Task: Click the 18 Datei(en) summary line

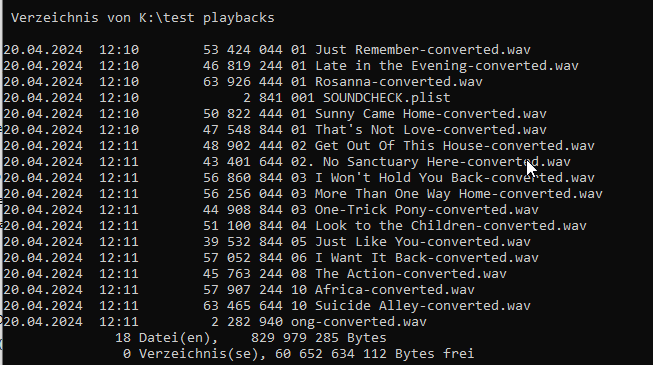Action: coord(251,338)
